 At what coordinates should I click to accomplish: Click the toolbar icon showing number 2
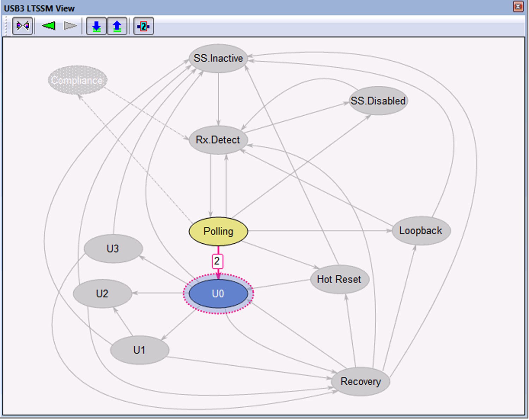click(x=144, y=26)
